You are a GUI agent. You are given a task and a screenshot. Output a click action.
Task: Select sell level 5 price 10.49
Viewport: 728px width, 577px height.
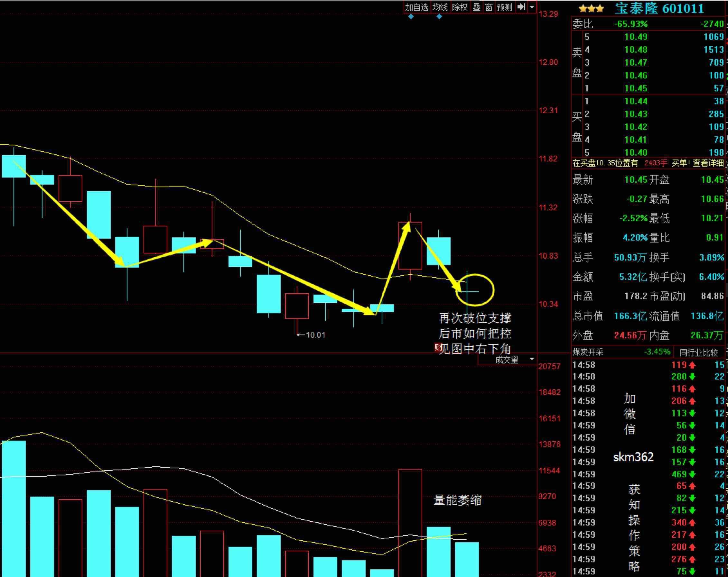pos(636,37)
